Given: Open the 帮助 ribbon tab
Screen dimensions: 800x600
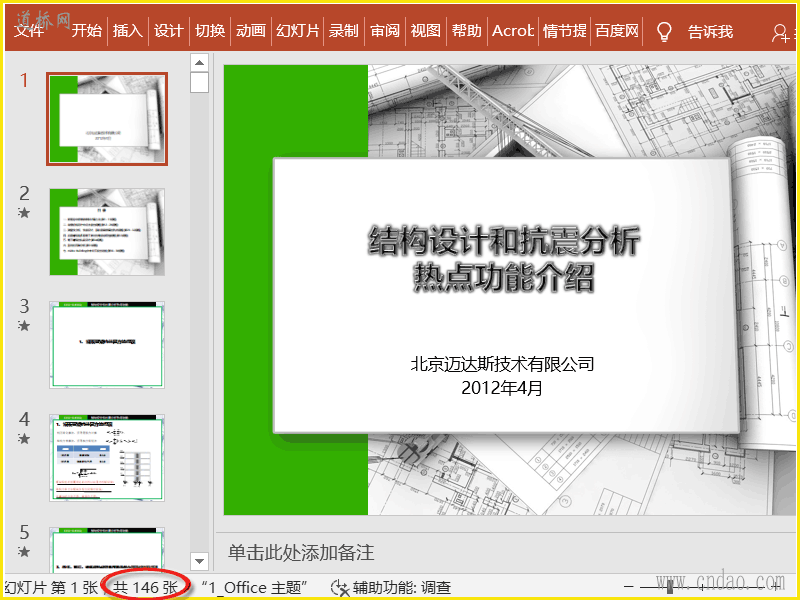Looking at the screenshot, I should (466, 31).
